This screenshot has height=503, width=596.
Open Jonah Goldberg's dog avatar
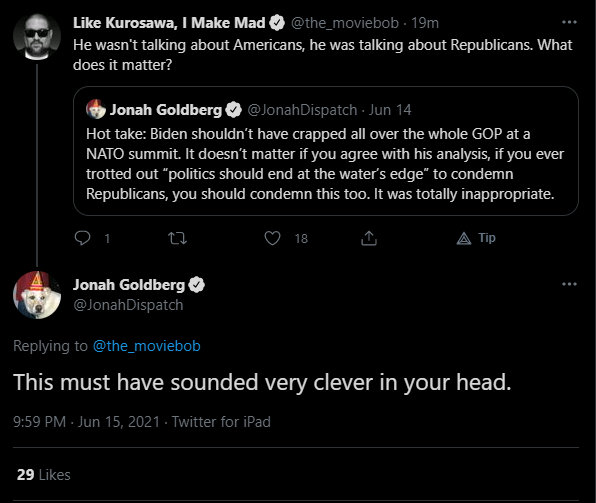pyautogui.click(x=37, y=295)
